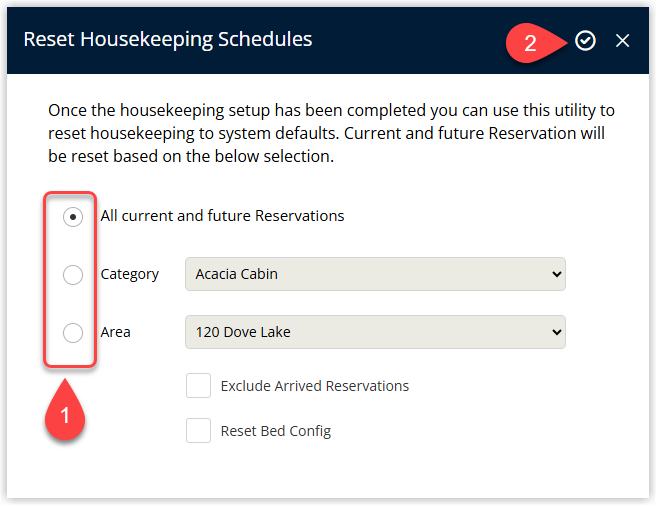
Task: Click the 'All current and future Reservations' label
Action: (222, 216)
